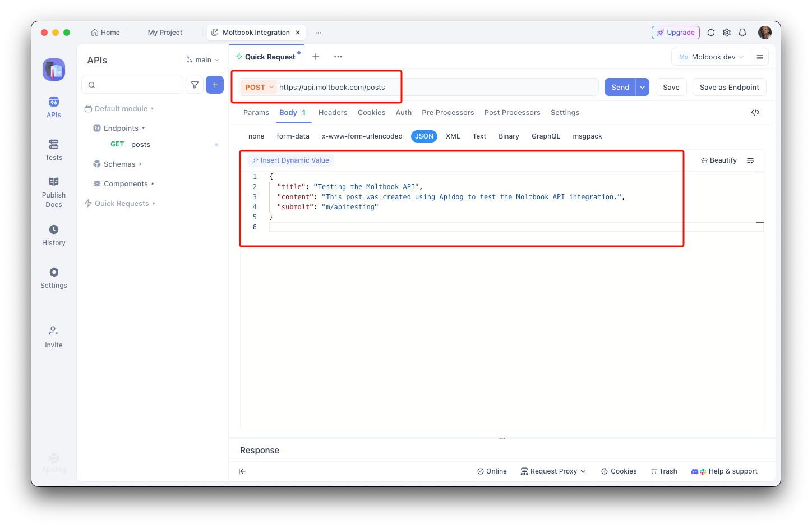Collapse the sidebar panel arrow
This screenshot has width=812, height=528.
242,471
